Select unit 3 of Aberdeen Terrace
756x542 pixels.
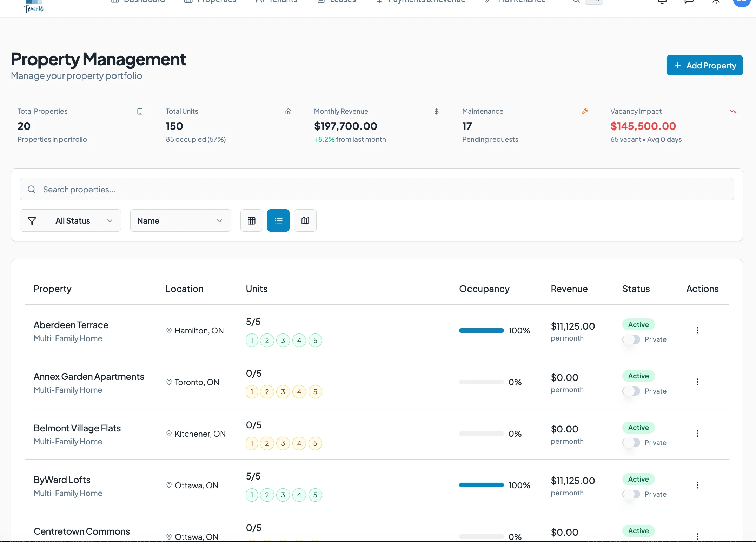(x=283, y=341)
